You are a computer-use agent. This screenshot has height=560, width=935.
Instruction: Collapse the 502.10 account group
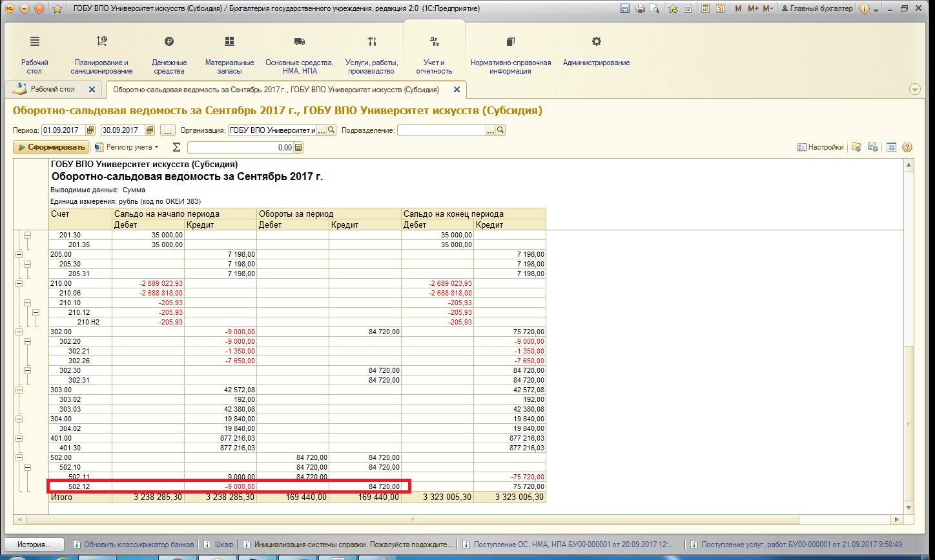(27, 468)
